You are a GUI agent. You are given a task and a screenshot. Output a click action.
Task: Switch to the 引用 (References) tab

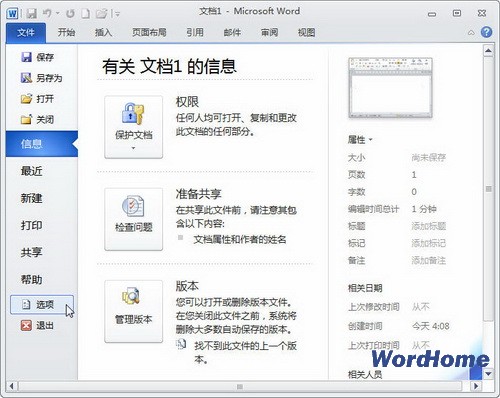[x=195, y=32]
